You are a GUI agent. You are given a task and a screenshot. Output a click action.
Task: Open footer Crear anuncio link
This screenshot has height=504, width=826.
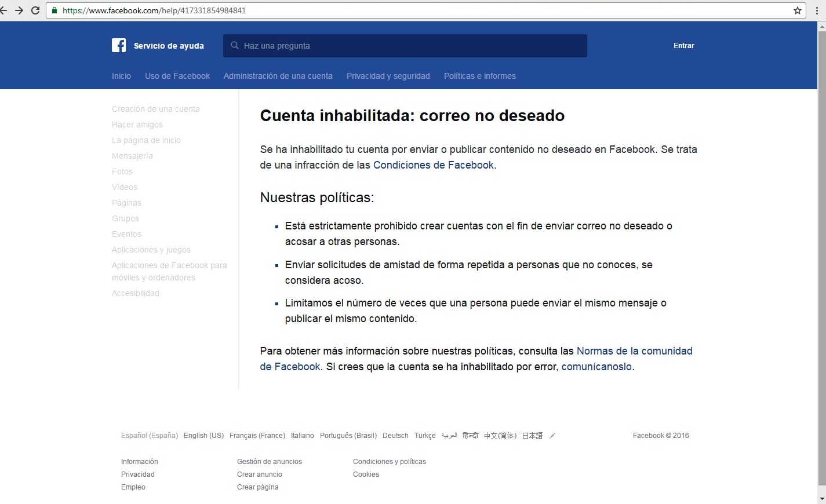tap(260, 474)
